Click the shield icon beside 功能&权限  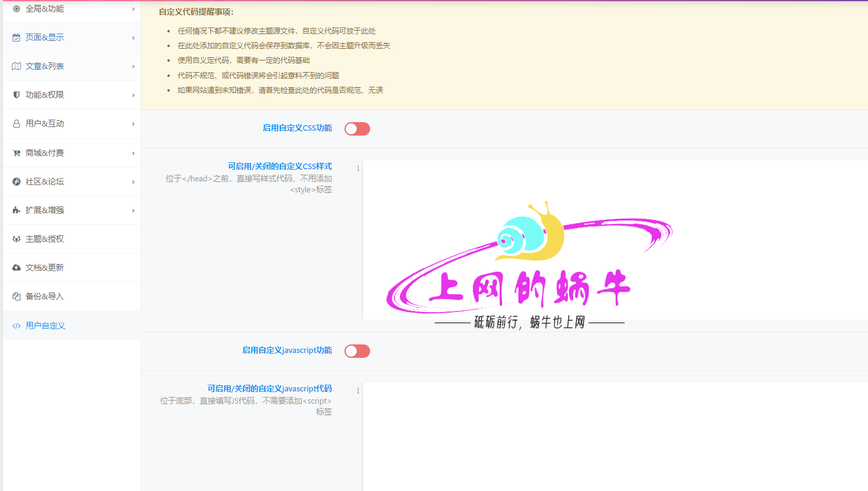[16, 95]
